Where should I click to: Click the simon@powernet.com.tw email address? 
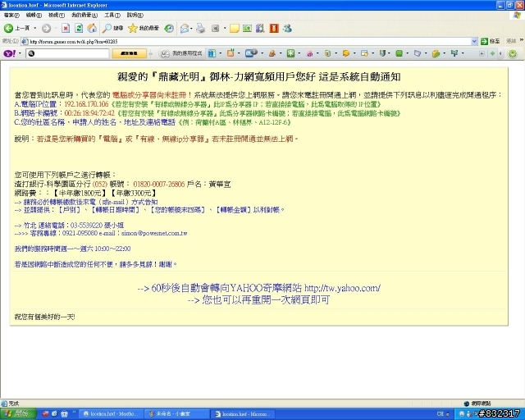(154, 234)
